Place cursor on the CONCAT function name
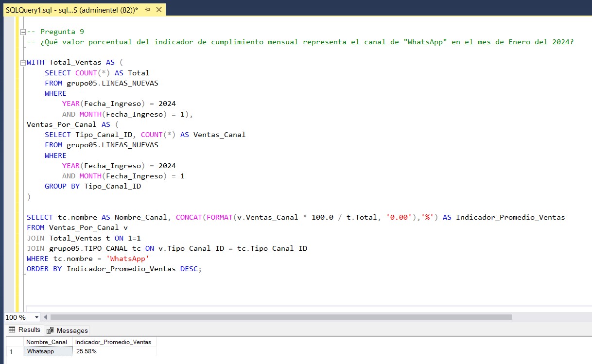 pyautogui.click(x=189, y=217)
